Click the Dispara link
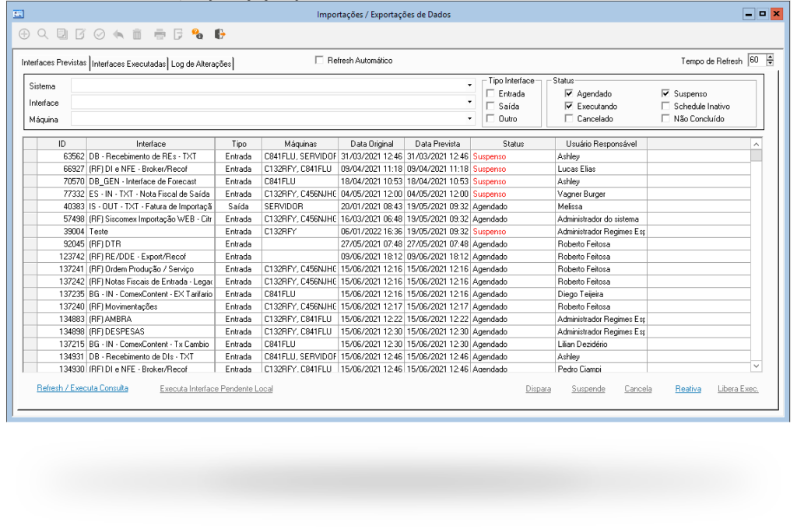 coord(539,389)
